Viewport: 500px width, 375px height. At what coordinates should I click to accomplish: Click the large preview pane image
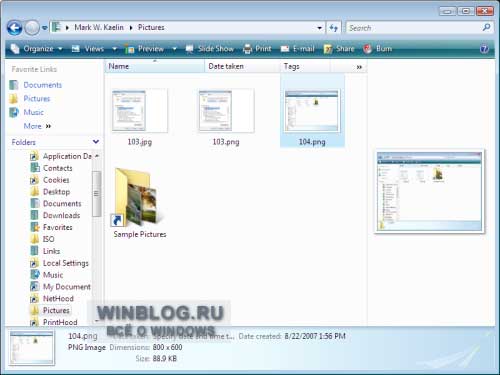pyautogui.click(x=429, y=191)
